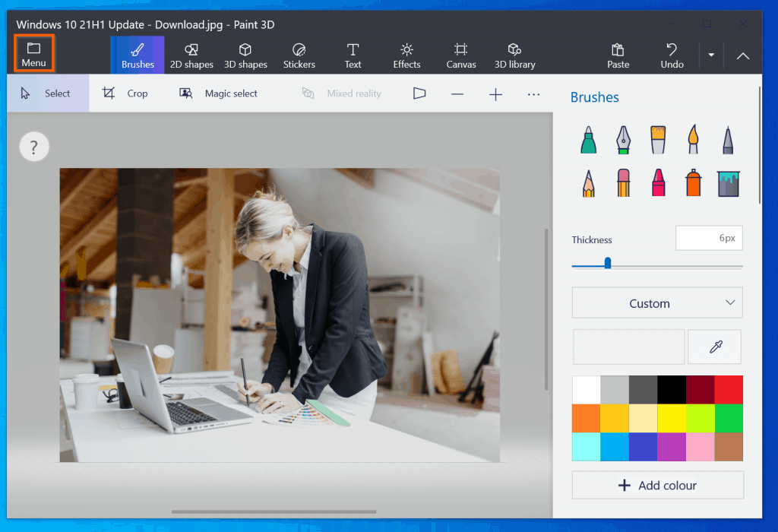Select the Pixel pen brush
This screenshot has width=778, height=532.
728,139
